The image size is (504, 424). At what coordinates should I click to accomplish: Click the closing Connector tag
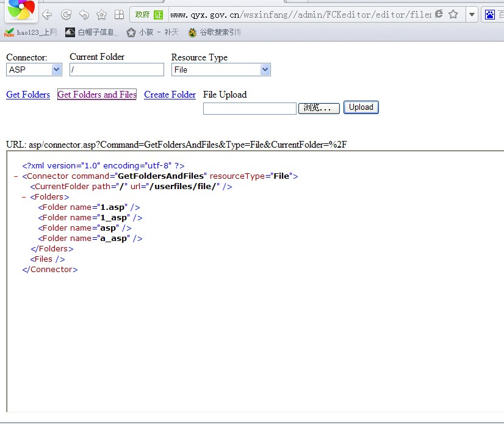click(50, 270)
